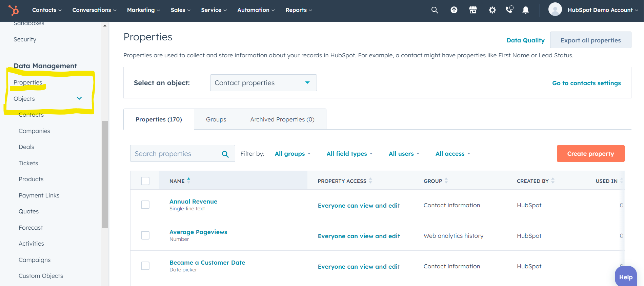Open Payment Links under Objects
Screen dimensions: 644x286
39,195
